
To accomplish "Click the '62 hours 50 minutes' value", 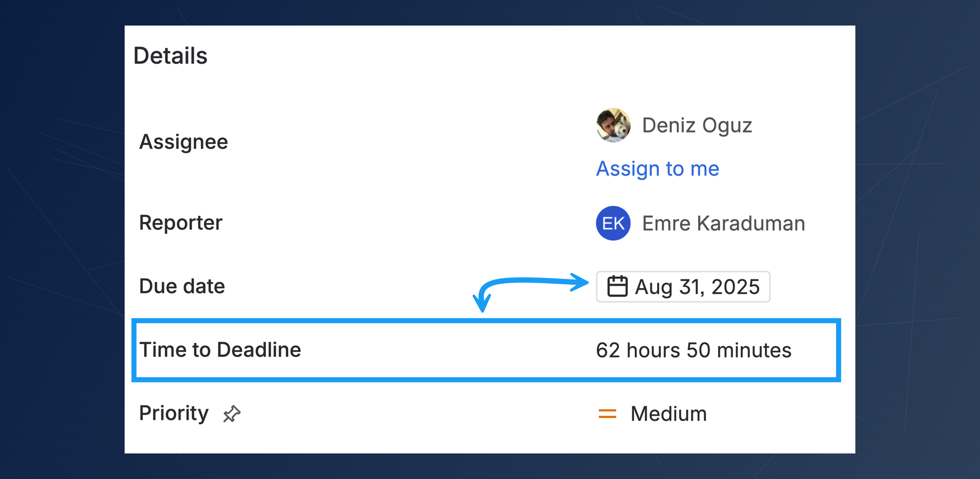I will point(693,350).
